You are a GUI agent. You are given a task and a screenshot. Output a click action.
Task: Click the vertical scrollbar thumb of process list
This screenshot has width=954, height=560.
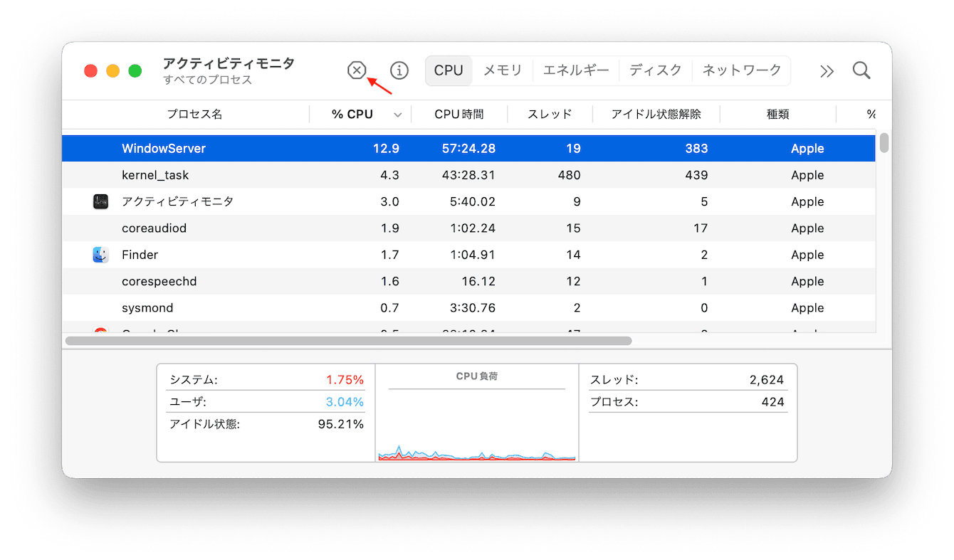click(884, 142)
